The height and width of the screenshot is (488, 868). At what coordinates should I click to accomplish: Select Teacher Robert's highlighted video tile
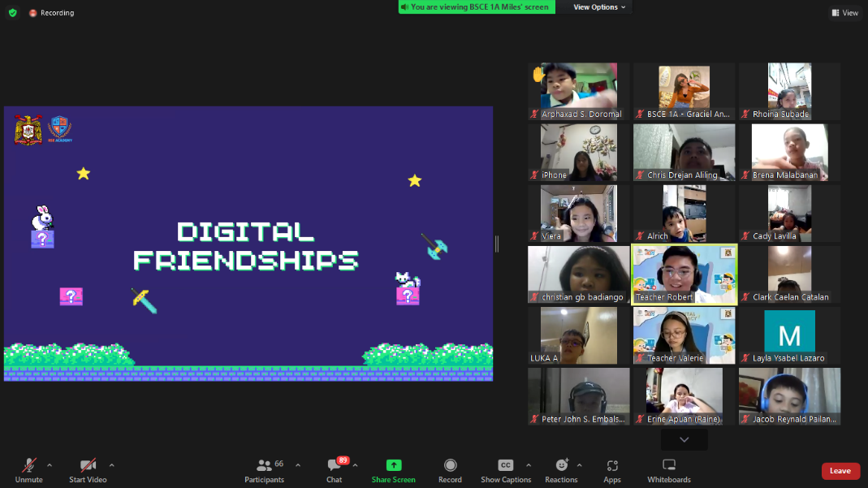[x=684, y=274]
